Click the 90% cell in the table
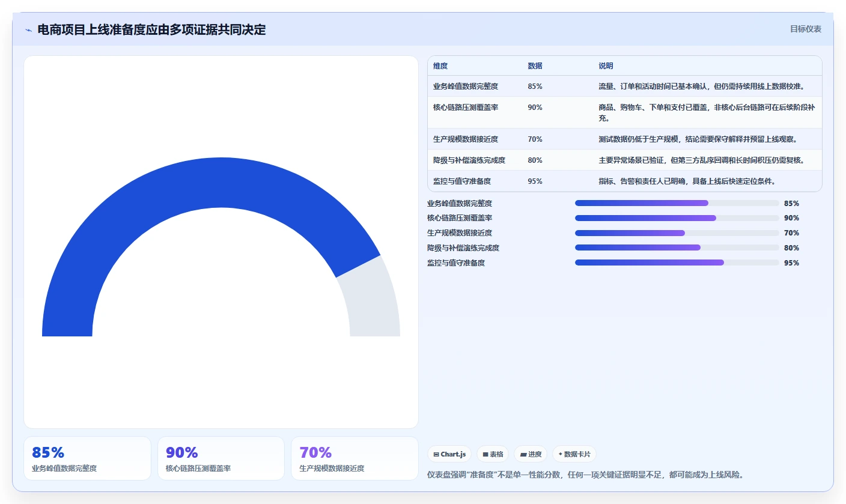This screenshot has height=504, width=846. (535, 107)
